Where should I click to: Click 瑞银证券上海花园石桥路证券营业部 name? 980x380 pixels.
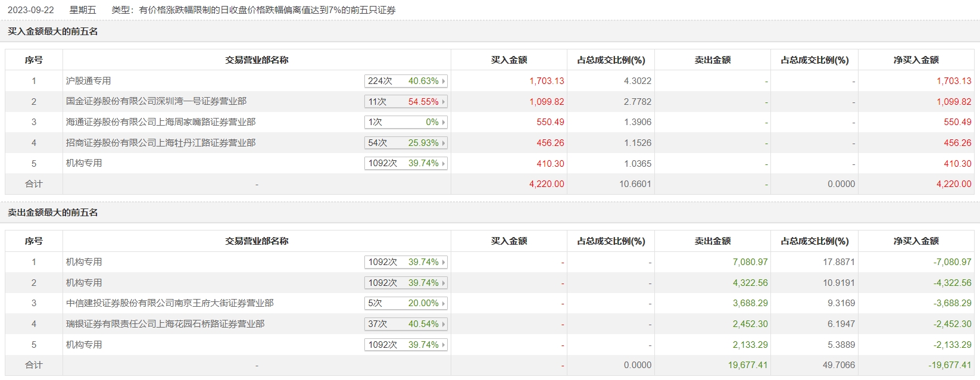click(165, 324)
